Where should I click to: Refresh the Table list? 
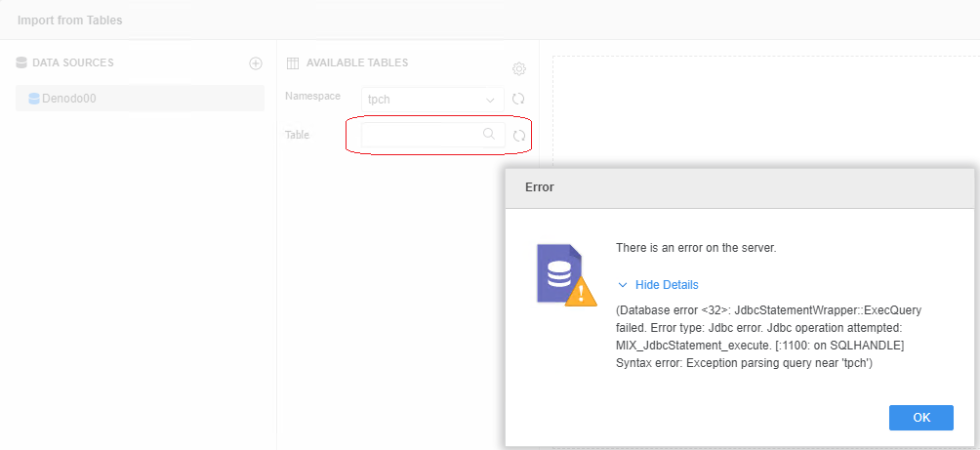tap(519, 136)
